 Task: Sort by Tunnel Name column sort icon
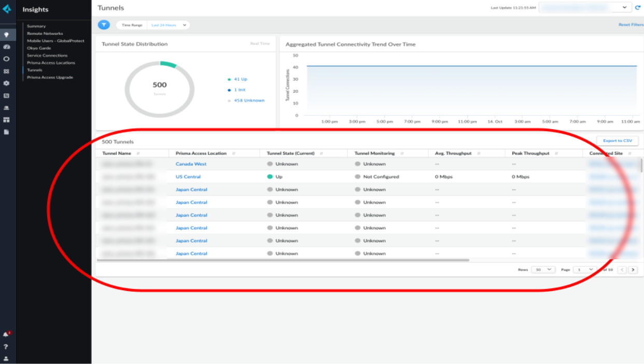138,153
